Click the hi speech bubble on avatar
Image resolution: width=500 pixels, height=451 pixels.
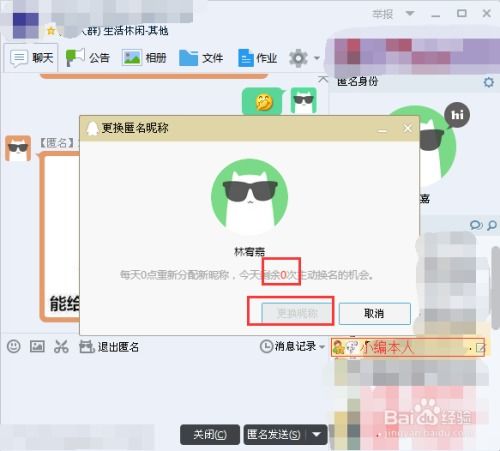(x=457, y=115)
